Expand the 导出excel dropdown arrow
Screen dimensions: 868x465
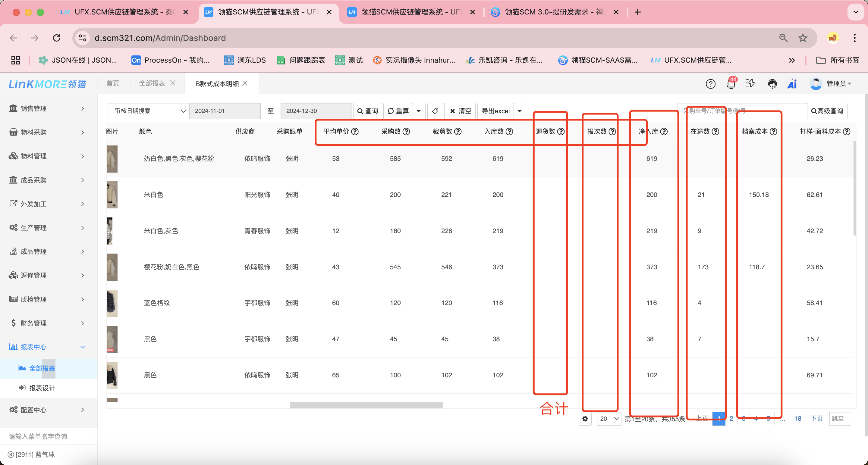pos(520,111)
